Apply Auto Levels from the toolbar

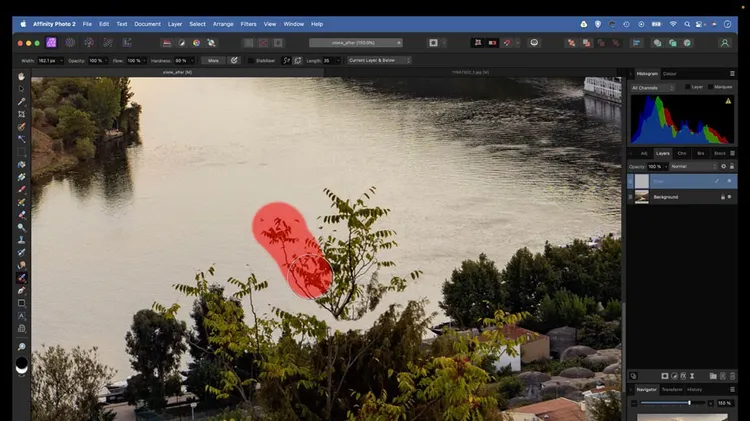[166, 43]
